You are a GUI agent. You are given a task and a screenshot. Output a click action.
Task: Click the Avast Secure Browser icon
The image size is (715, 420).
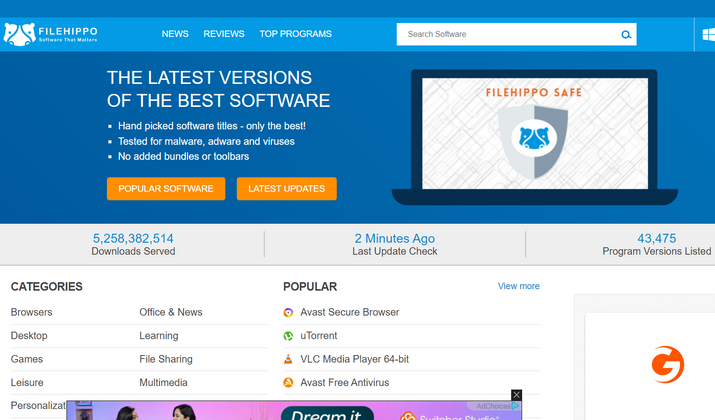(289, 313)
